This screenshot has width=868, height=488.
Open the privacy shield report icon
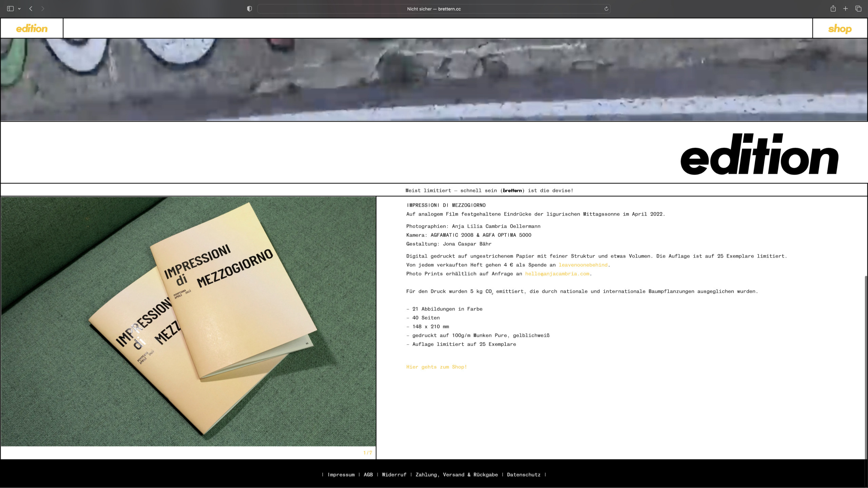point(249,9)
